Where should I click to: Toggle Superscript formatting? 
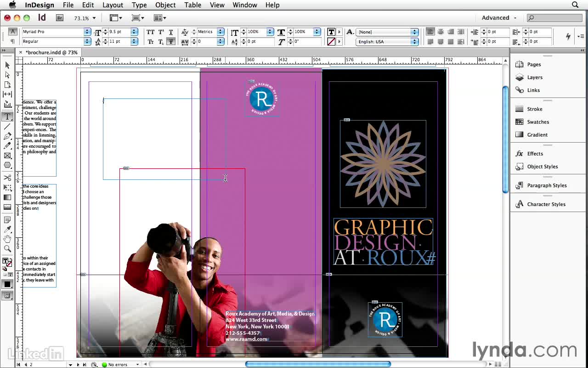[161, 32]
